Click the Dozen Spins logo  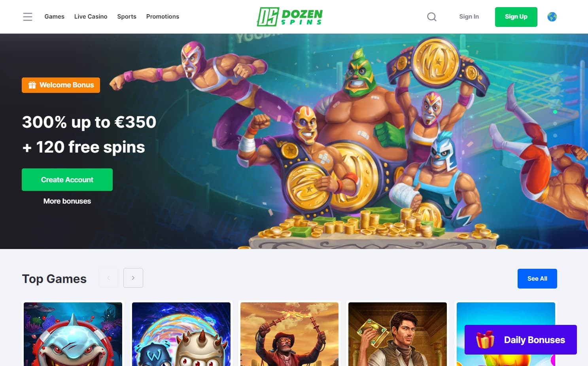tap(290, 17)
